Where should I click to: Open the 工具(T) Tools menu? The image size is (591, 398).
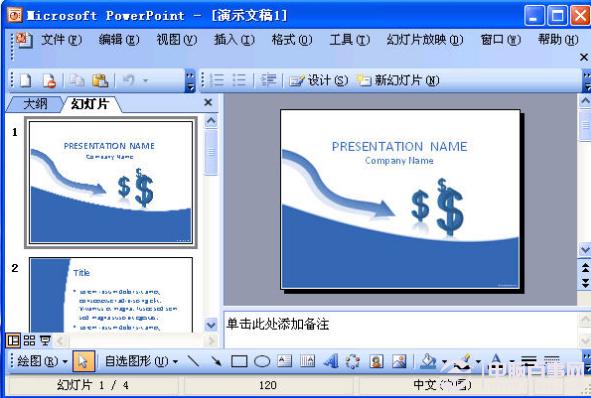point(350,40)
